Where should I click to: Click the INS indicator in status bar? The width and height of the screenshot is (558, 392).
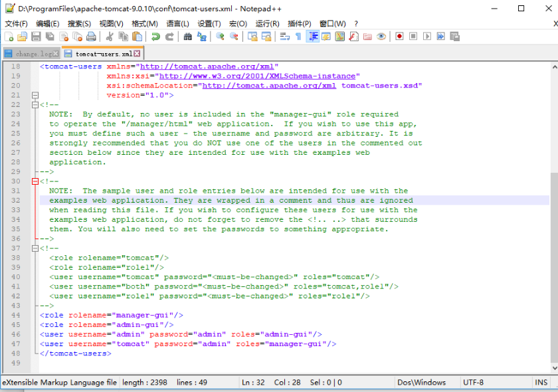click(x=541, y=383)
